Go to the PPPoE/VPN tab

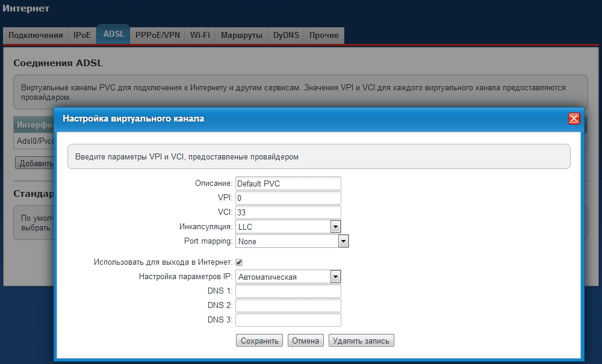tap(157, 35)
